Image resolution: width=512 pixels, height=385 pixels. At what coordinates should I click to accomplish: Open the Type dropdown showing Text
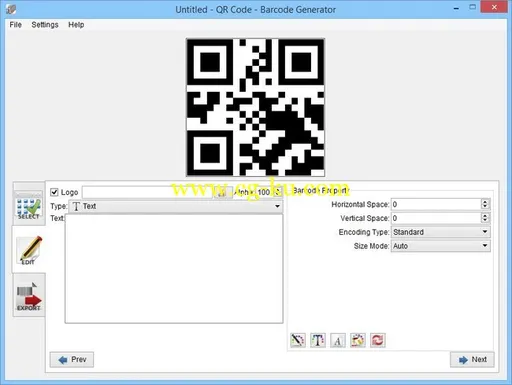tap(175, 206)
